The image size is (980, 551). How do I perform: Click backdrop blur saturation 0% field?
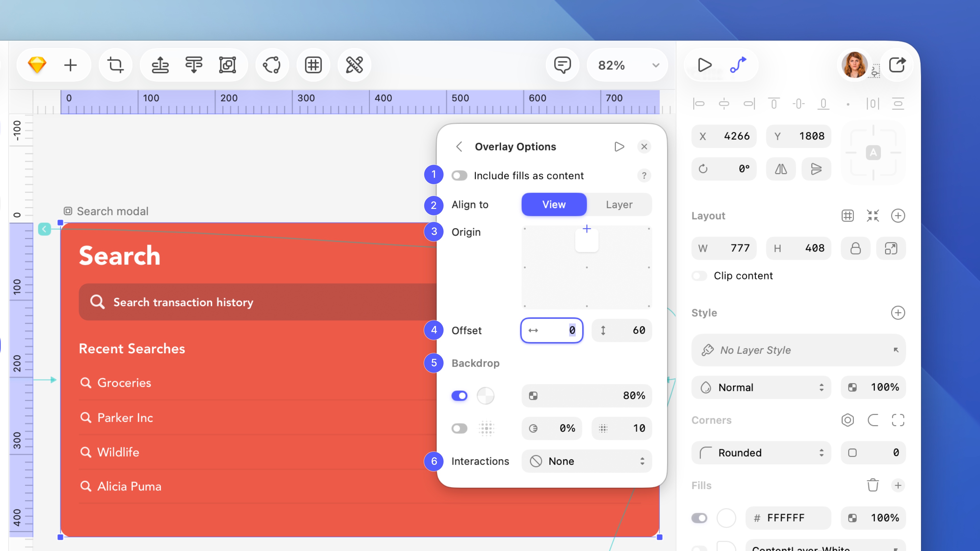pyautogui.click(x=552, y=429)
